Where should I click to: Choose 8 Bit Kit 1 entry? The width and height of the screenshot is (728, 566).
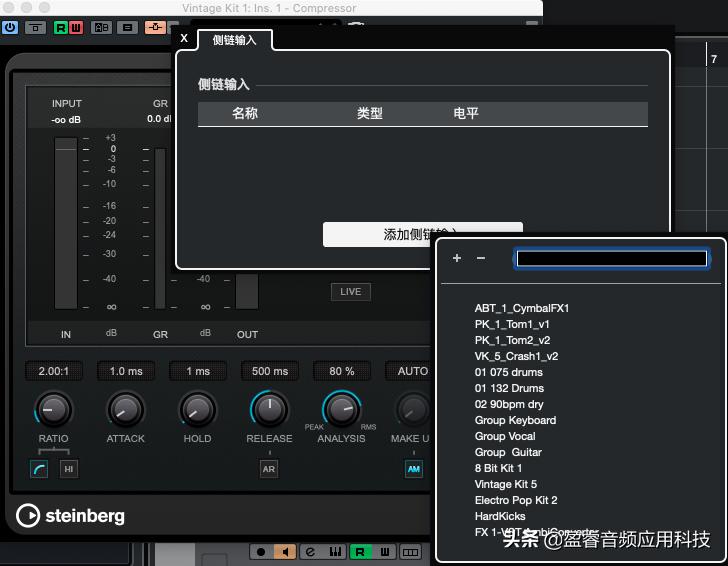coord(498,468)
